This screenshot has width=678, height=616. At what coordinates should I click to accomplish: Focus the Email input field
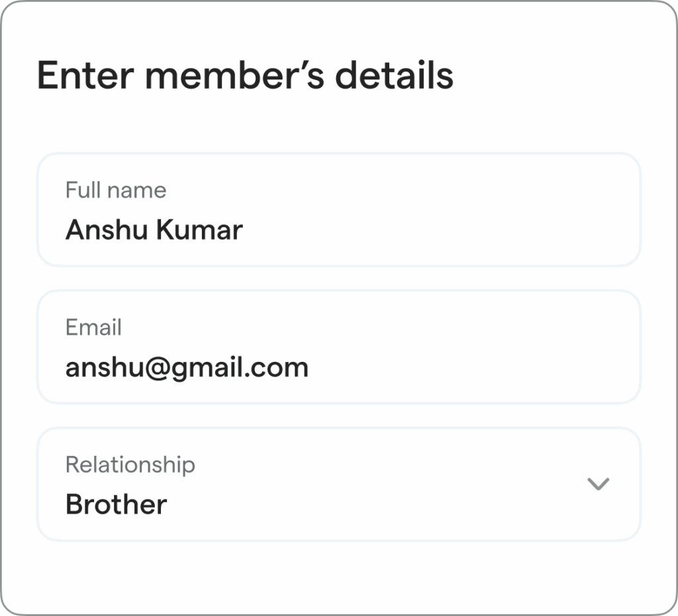click(x=338, y=347)
